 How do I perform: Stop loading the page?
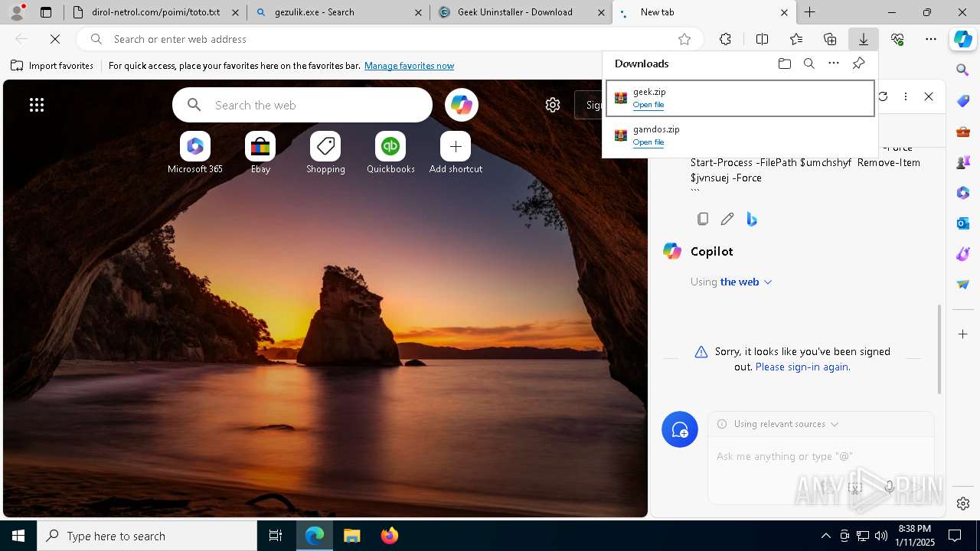[x=55, y=39]
